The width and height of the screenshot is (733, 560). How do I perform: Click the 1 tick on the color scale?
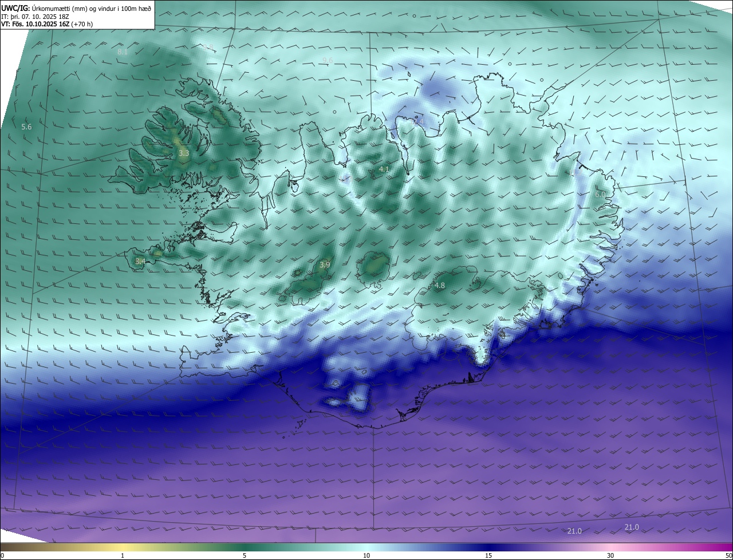click(123, 555)
